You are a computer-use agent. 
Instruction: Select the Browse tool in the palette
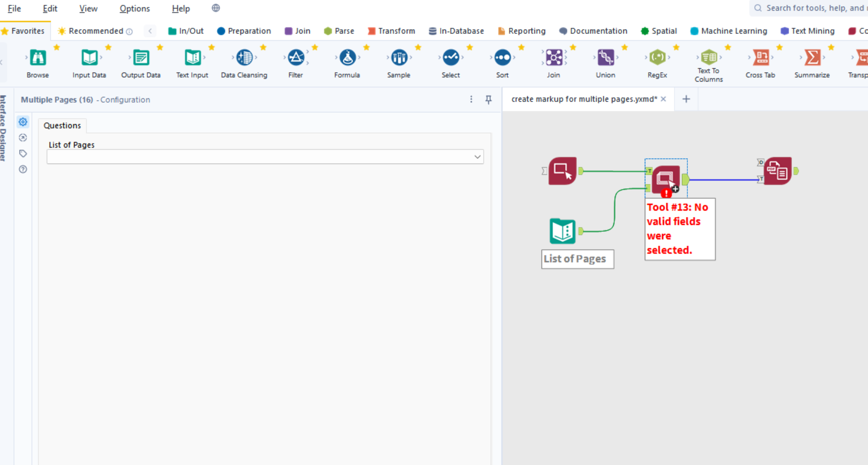(x=37, y=57)
